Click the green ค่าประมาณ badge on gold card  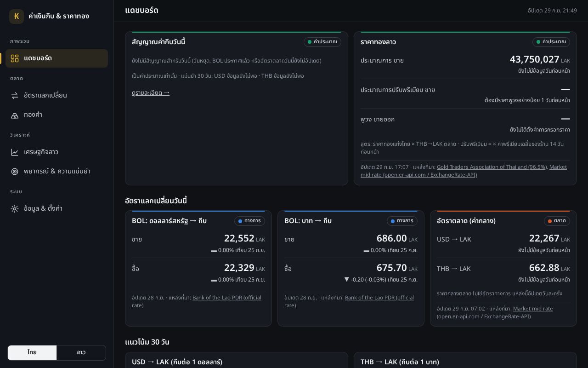point(551,42)
